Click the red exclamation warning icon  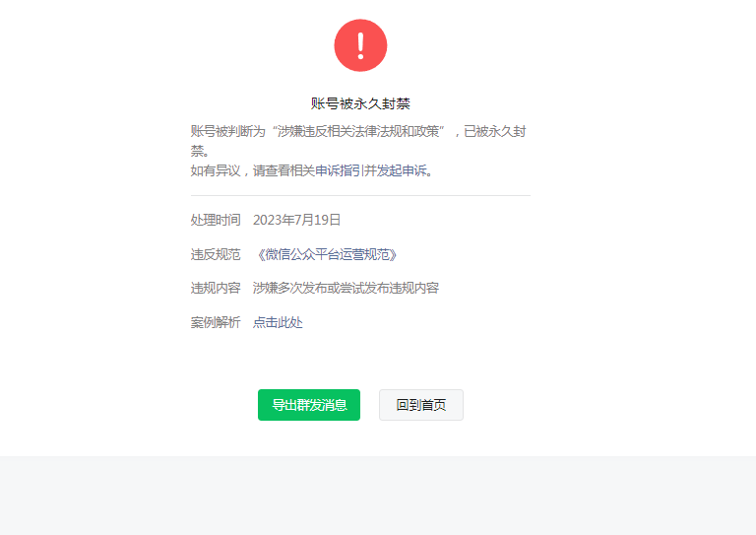pyautogui.click(x=360, y=45)
